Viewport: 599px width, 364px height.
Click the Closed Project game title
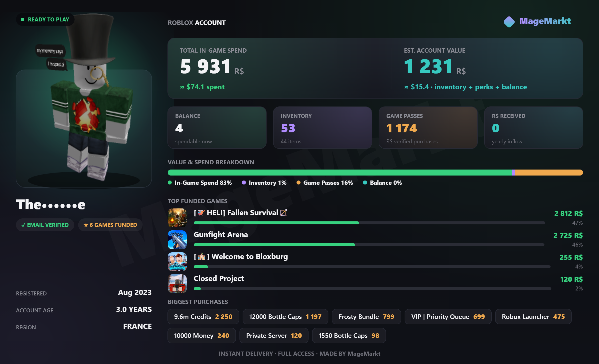pyautogui.click(x=219, y=278)
